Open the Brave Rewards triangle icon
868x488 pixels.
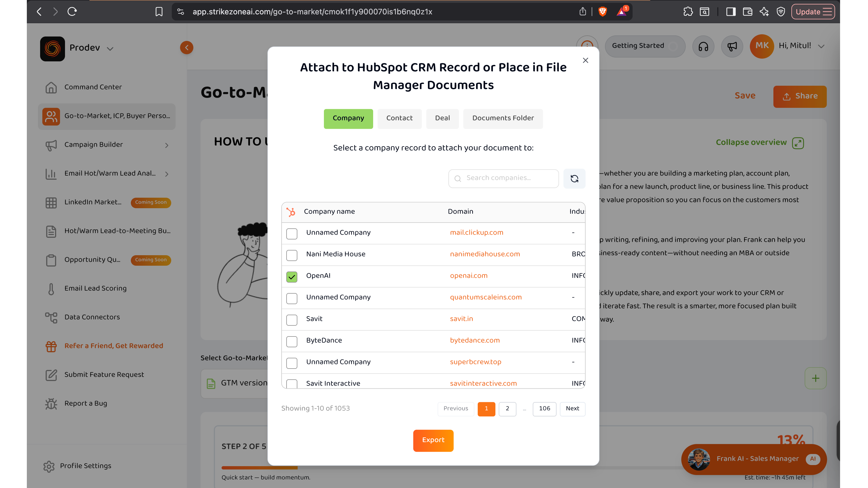[622, 12]
